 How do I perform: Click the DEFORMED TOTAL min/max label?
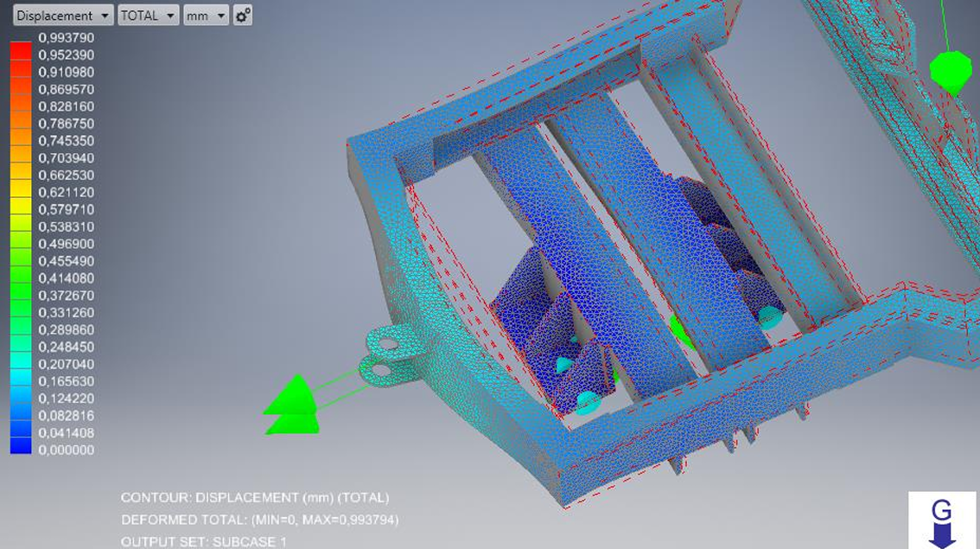(260, 520)
